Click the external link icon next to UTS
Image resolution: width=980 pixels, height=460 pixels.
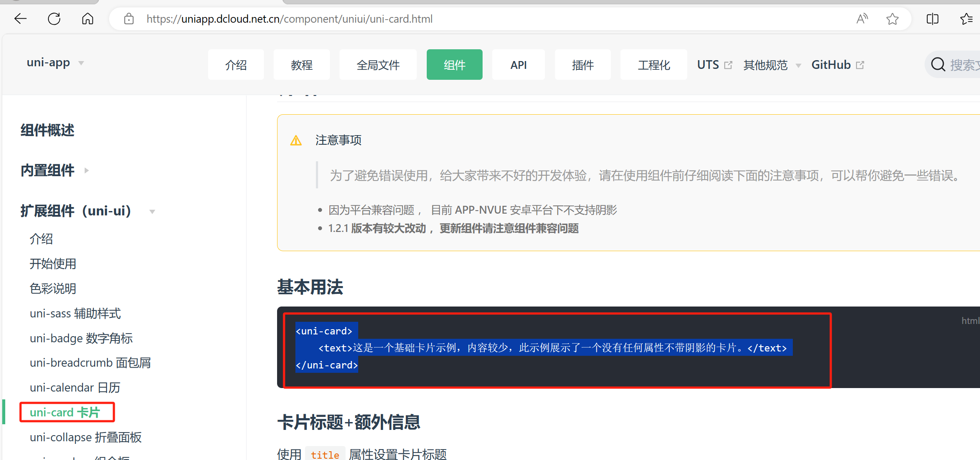728,65
